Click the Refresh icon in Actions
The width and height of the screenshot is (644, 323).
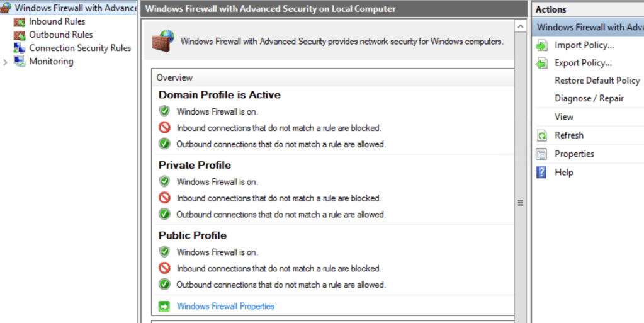tap(541, 136)
